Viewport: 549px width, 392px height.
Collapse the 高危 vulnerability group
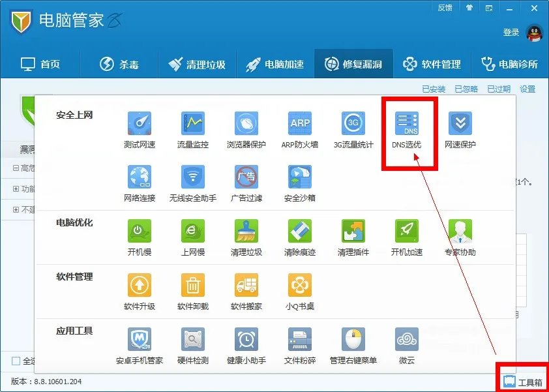coord(16,168)
